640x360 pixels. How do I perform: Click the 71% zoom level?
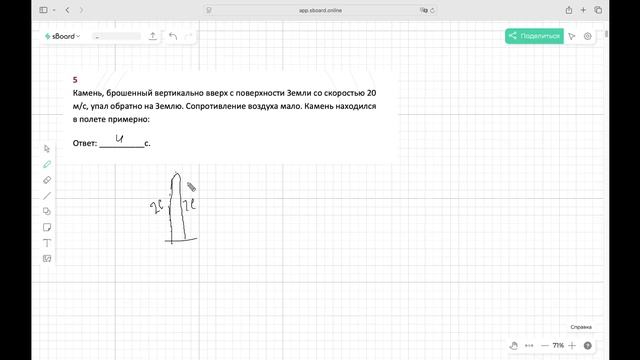(x=558, y=346)
